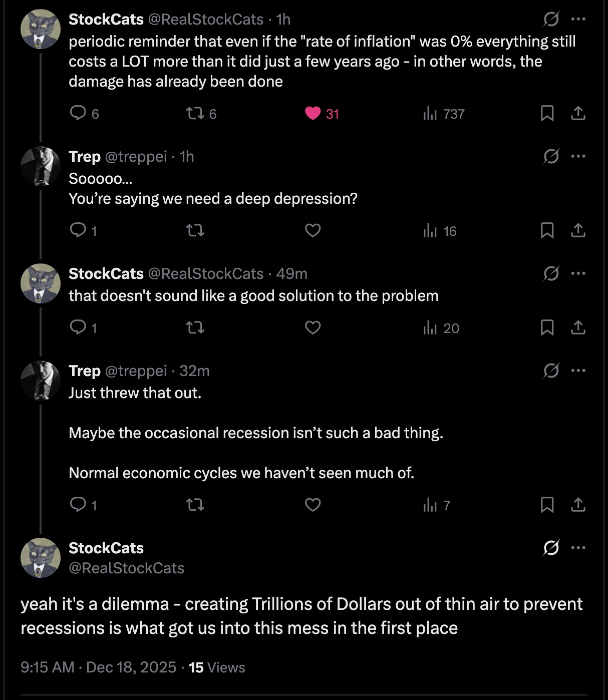Image resolution: width=608 pixels, height=700 pixels.
Task: Open more options on the main StockCats post
Action: point(578,548)
